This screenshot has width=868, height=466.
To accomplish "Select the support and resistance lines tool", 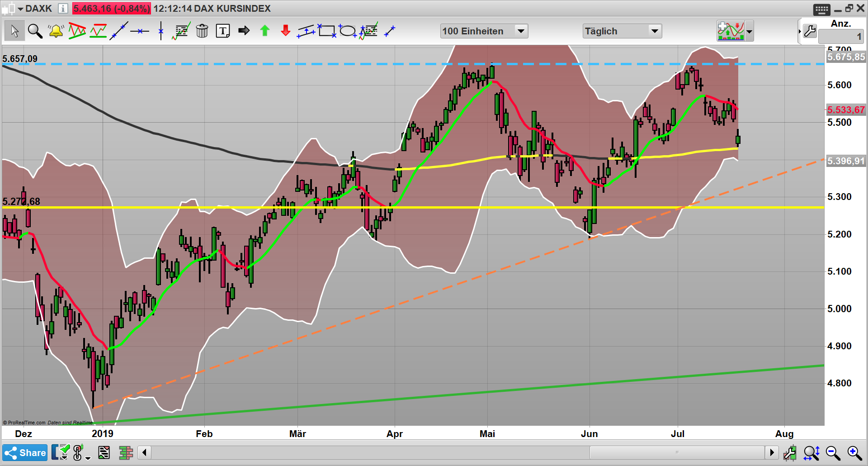I will (x=98, y=31).
